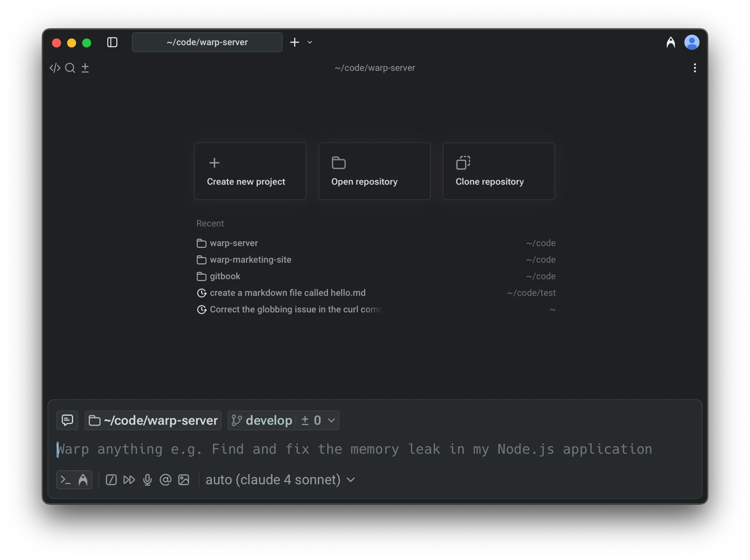Viewport: 750px width, 560px height.
Task: Focus the Warp anything input field
Action: tap(375, 449)
